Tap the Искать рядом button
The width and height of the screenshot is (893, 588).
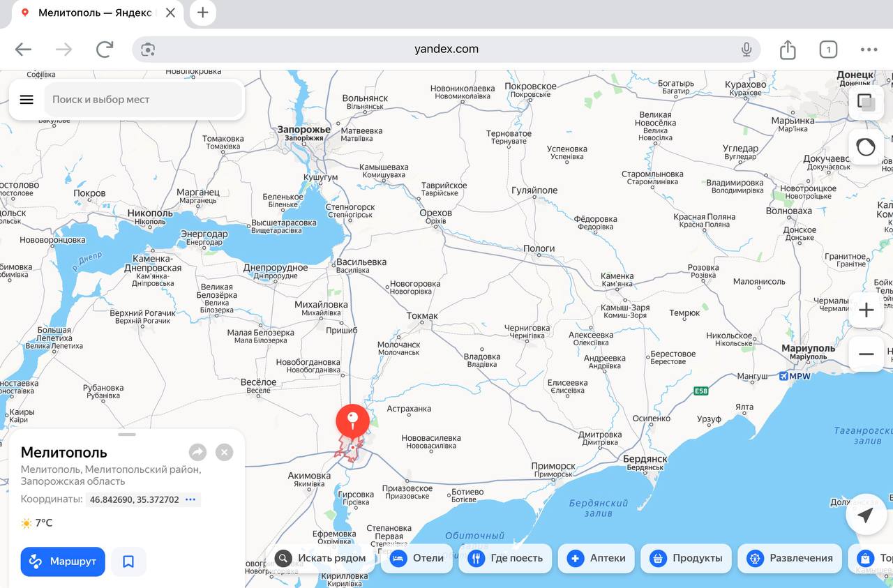click(x=321, y=558)
